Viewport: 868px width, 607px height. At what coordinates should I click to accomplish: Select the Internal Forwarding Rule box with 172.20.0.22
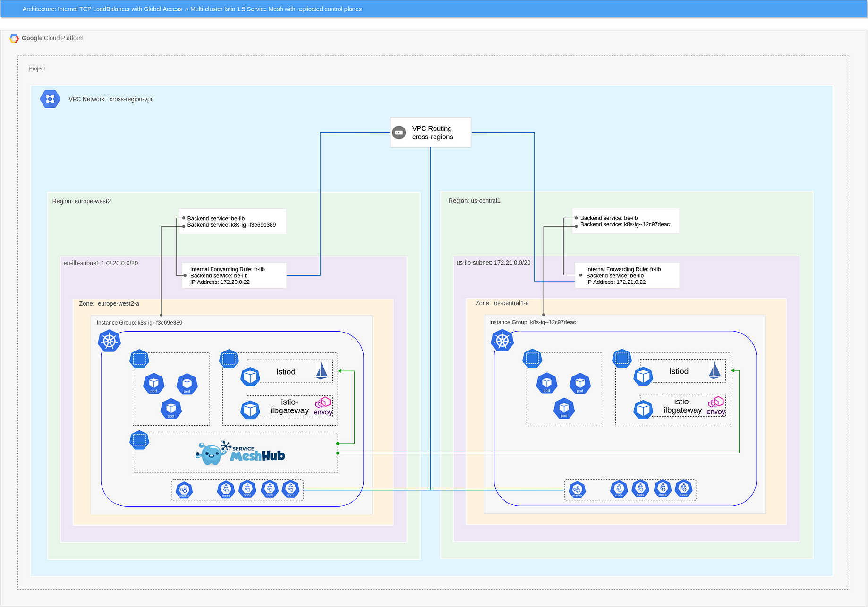[x=234, y=275]
